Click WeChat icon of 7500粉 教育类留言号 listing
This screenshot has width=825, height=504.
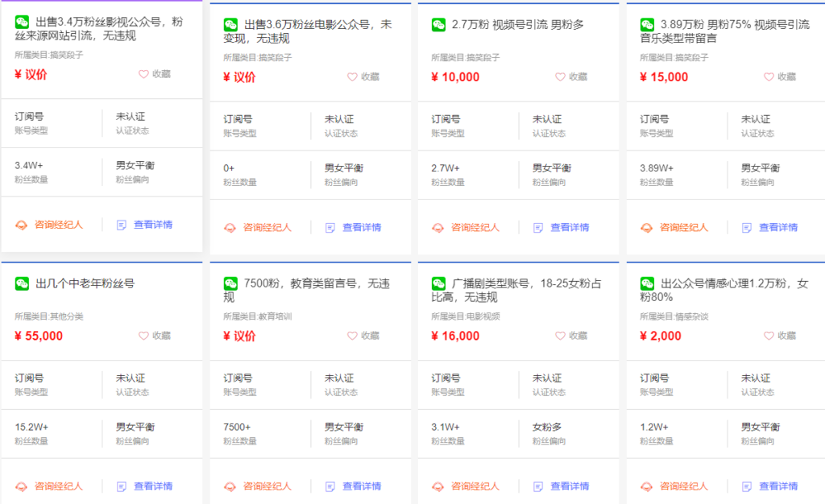(230, 283)
